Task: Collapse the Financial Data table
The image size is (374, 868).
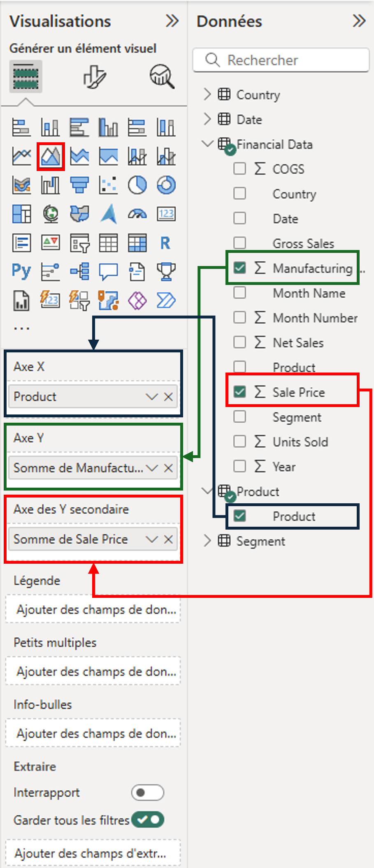Action: click(207, 144)
